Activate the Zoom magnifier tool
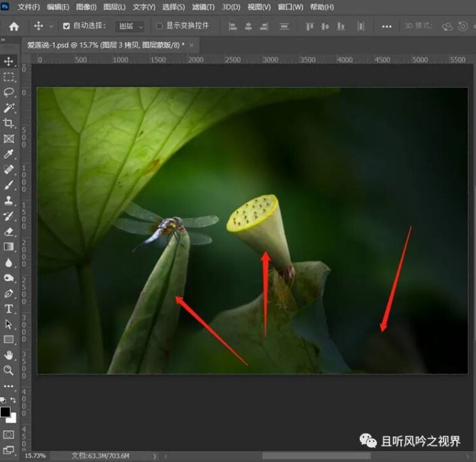 point(9,370)
